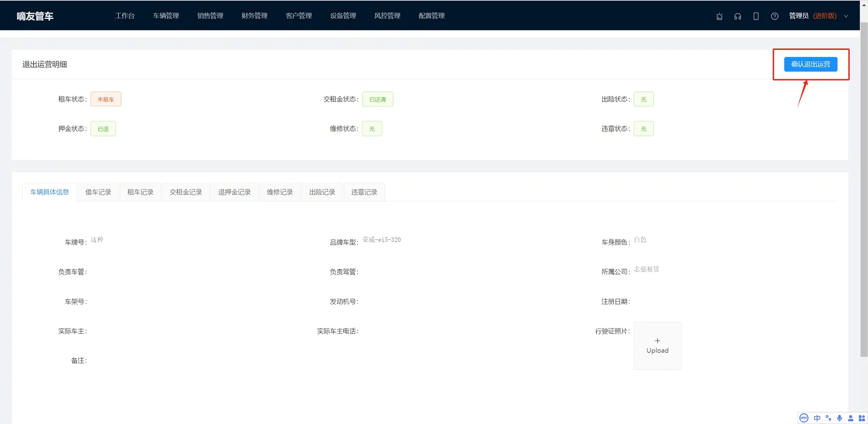Open the 销售管理 menu
Image resolution: width=868 pixels, height=424 pixels.
tap(210, 16)
